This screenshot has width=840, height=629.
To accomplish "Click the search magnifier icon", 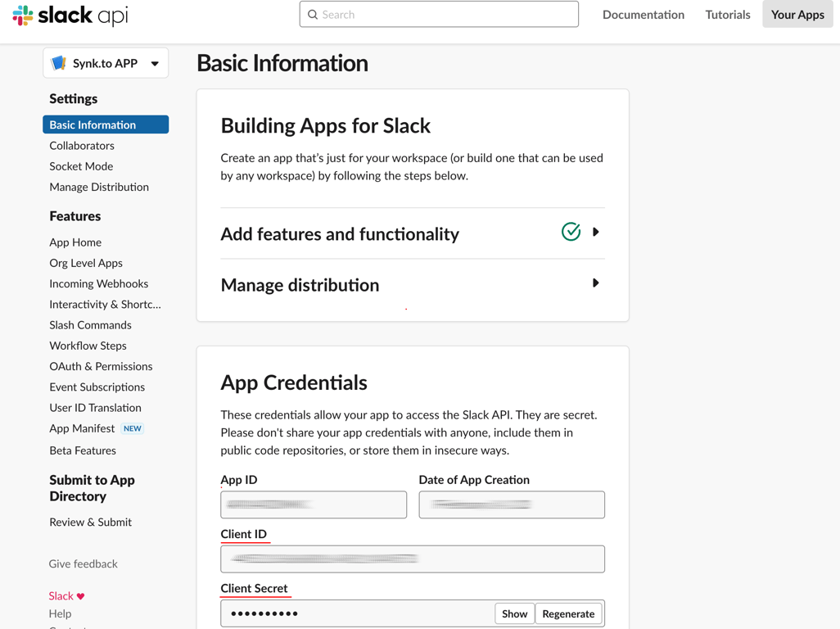I will coord(313,15).
